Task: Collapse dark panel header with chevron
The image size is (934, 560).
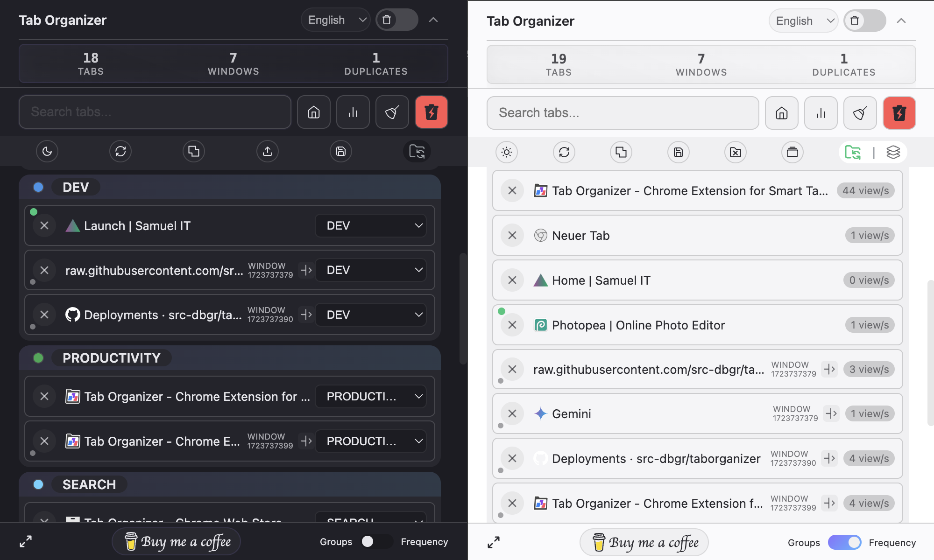Action: click(433, 20)
